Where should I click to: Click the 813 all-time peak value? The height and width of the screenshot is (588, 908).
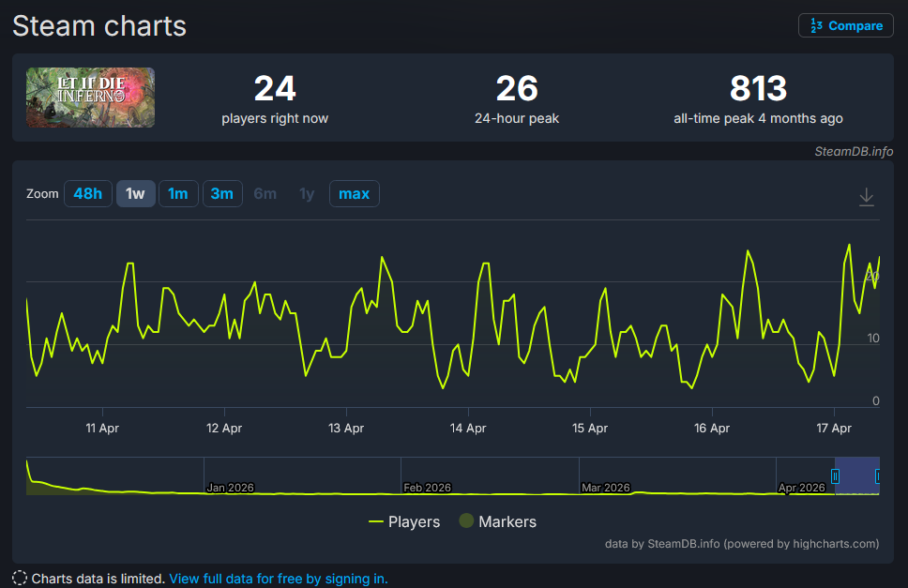758,88
